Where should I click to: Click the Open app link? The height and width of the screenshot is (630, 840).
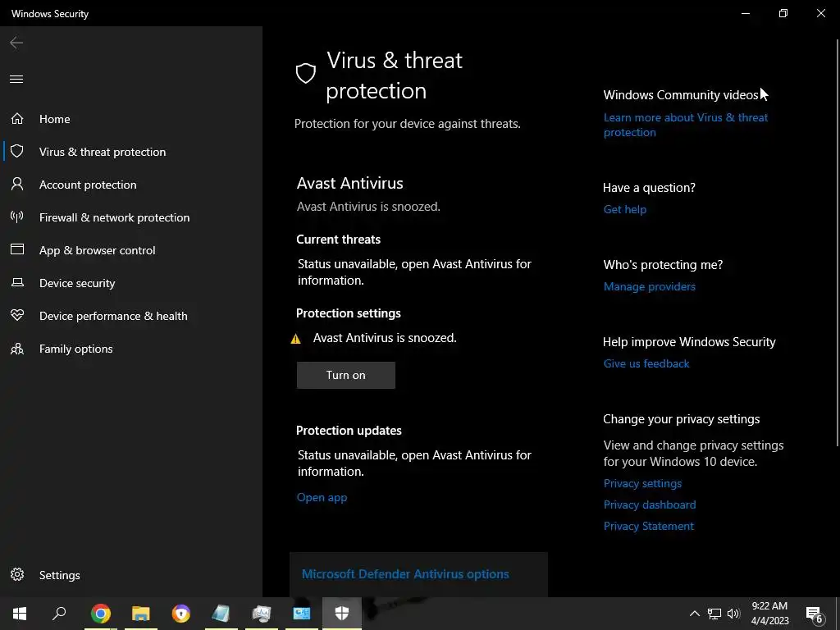pos(322,498)
